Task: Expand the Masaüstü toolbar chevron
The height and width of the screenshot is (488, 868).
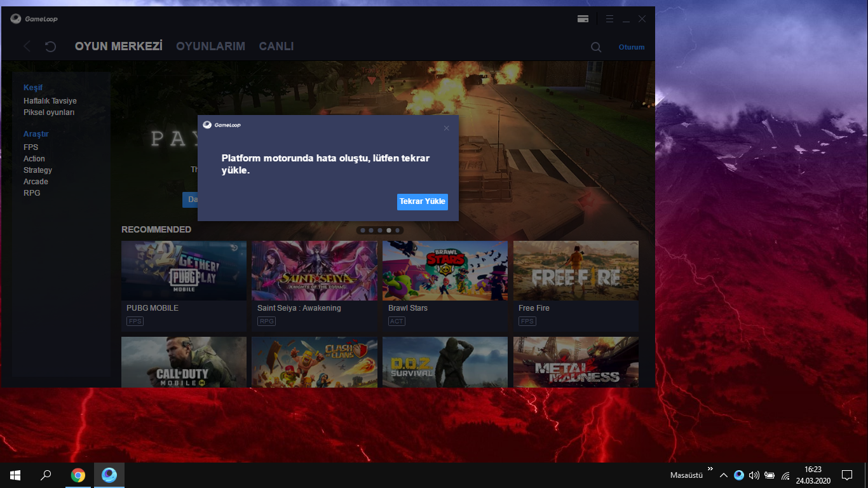Action: tap(710, 469)
